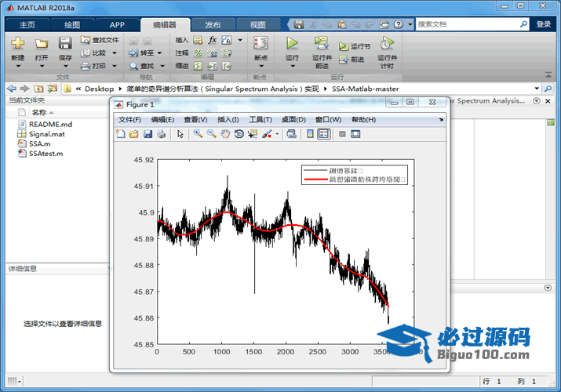Select SSAtest.m in the file list

click(46, 153)
